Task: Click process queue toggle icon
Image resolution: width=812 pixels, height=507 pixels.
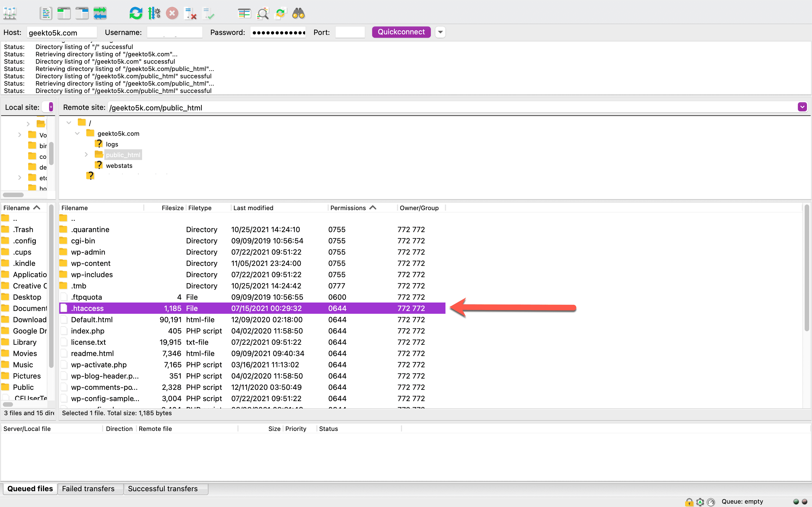Action: point(154,14)
